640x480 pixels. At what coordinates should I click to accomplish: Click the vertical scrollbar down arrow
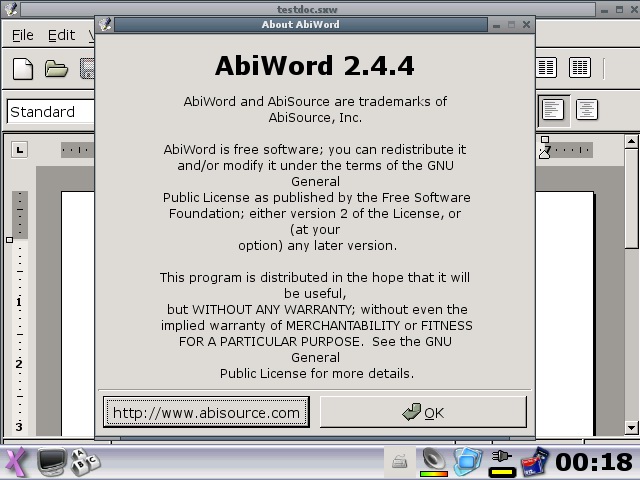pos(631,427)
